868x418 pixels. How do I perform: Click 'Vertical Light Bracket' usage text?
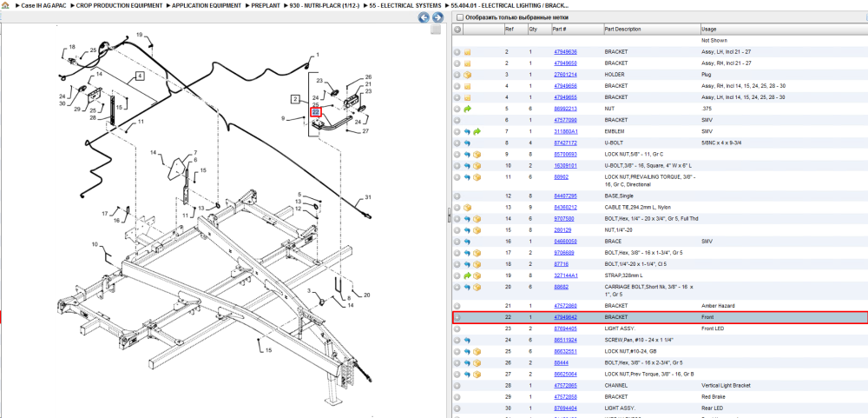tap(726, 385)
